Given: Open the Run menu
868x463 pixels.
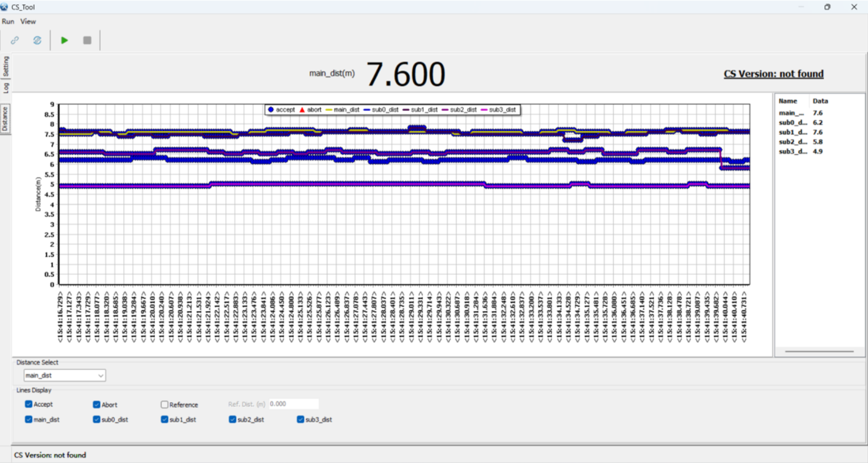Looking at the screenshot, I should point(8,21).
